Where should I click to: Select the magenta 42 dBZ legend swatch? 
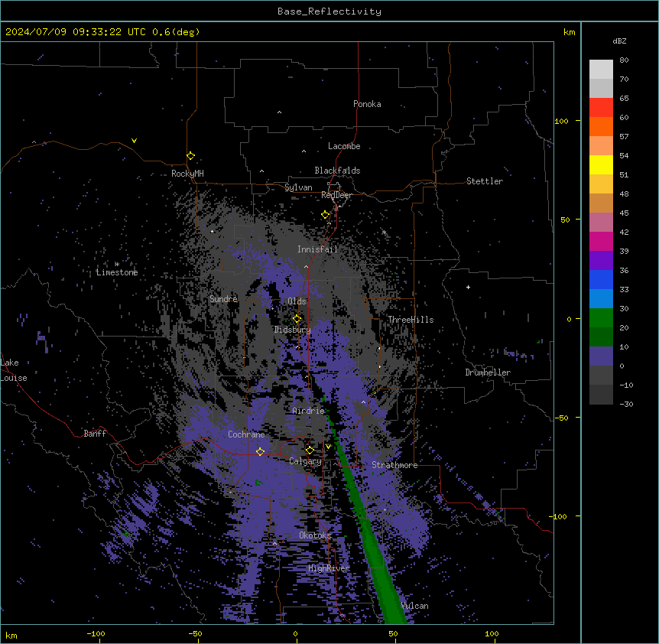(x=601, y=241)
